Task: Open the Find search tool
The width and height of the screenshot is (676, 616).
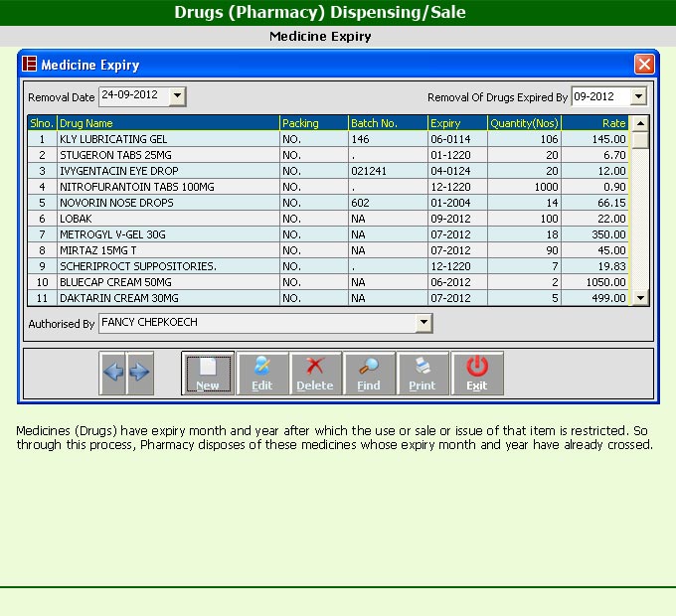Action: (369, 373)
